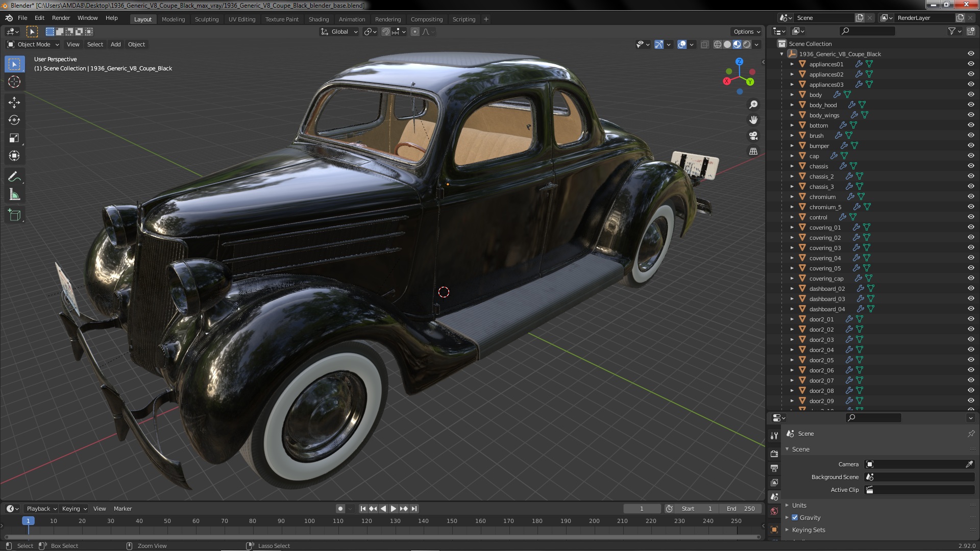Click the End frame field
The height and width of the screenshot is (551, 980).
741,509
